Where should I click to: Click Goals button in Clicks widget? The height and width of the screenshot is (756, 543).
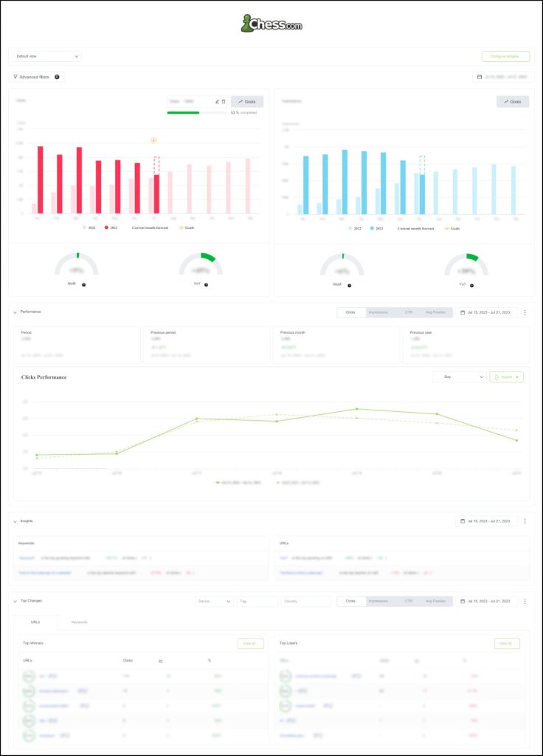click(247, 102)
